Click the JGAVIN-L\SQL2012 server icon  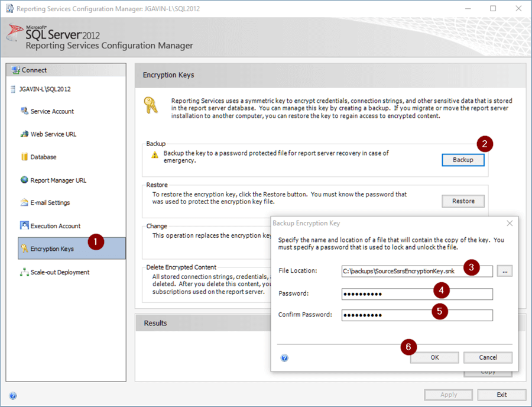pyautogui.click(x=13, y=89)
